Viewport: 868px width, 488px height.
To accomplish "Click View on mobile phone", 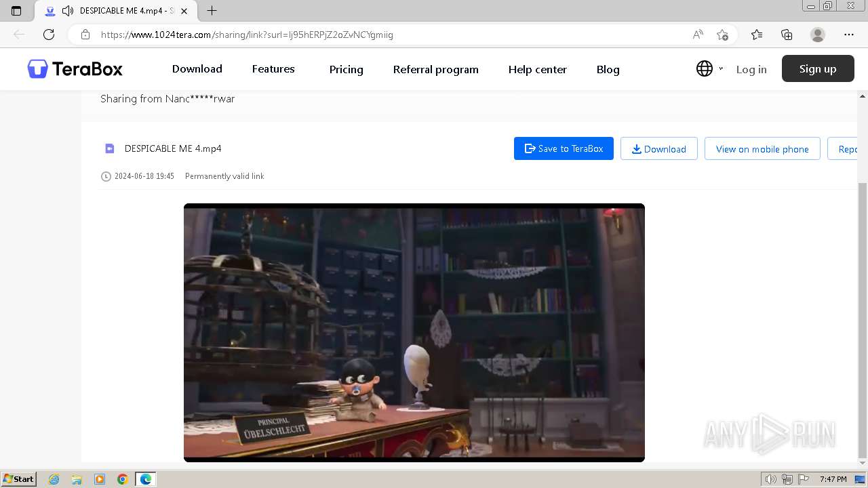I will pos(762,148).
